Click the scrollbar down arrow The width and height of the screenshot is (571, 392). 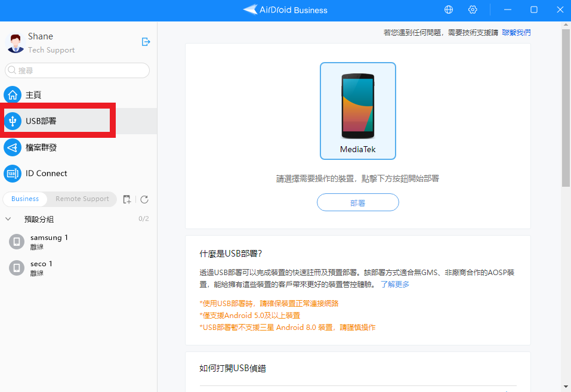tap(566, 387)
